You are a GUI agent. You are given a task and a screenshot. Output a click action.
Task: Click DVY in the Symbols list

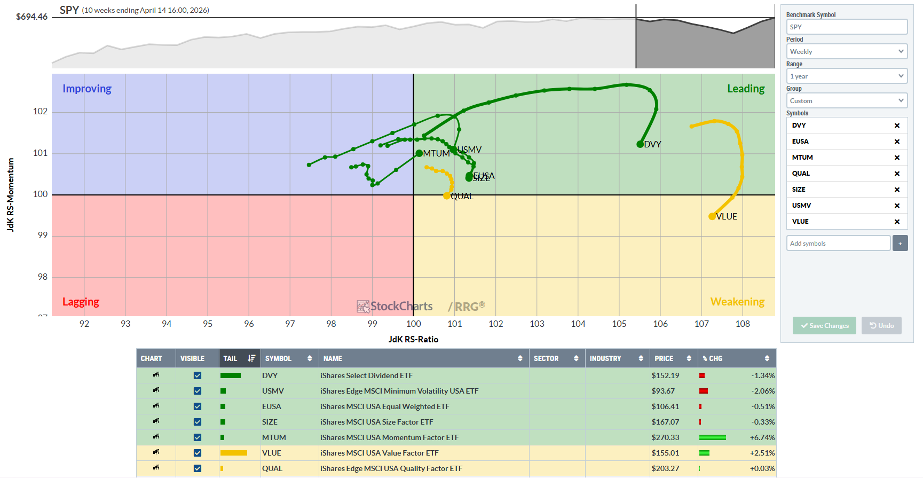tap(799, 126)
